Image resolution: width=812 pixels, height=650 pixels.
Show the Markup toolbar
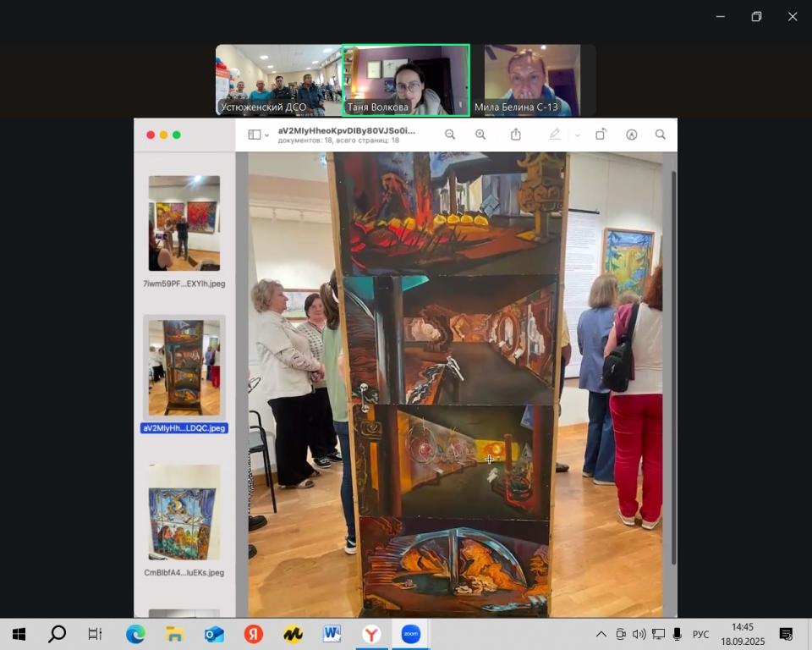point(631,135)
